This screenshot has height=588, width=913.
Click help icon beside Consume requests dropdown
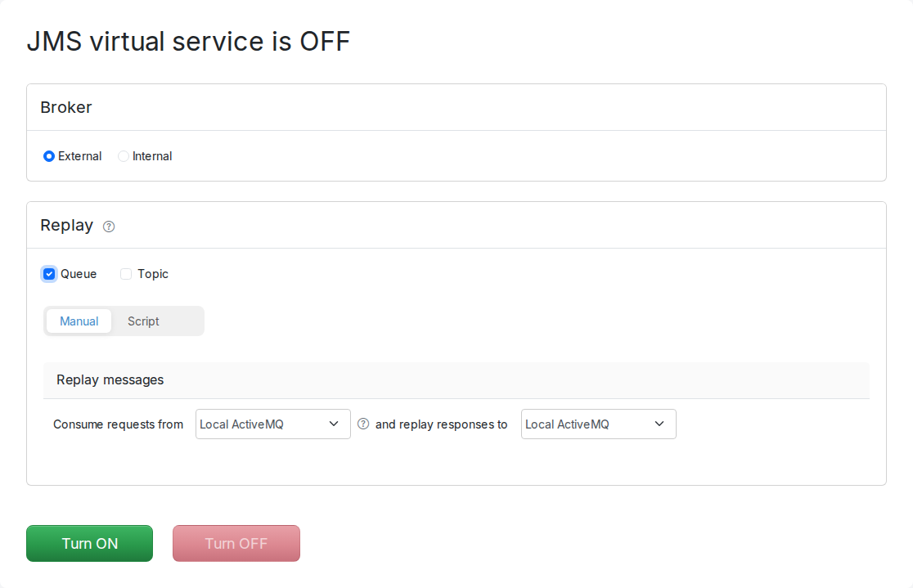click(x=363, y=424)
